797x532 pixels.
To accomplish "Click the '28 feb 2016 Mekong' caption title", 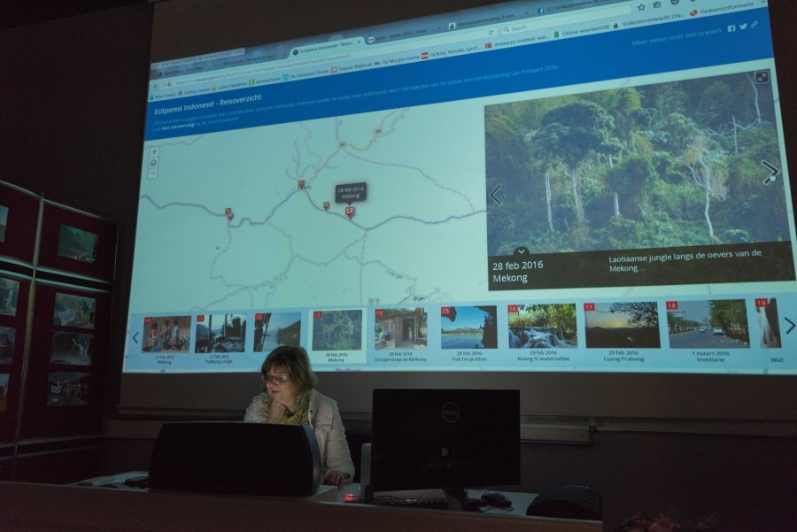I will (517, 272).
